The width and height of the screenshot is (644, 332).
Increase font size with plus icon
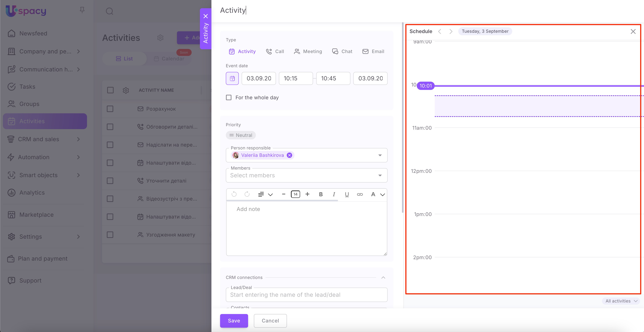tap(307, 194)
